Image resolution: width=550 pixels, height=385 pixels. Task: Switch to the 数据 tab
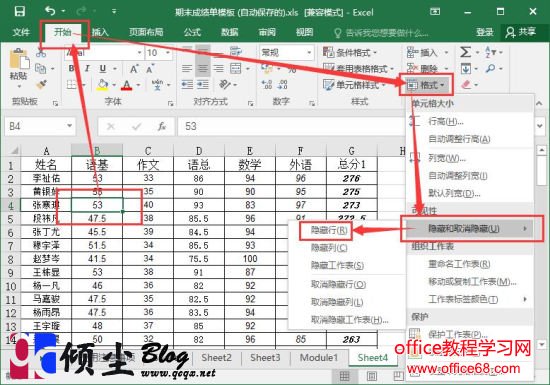tap(230, 32)
